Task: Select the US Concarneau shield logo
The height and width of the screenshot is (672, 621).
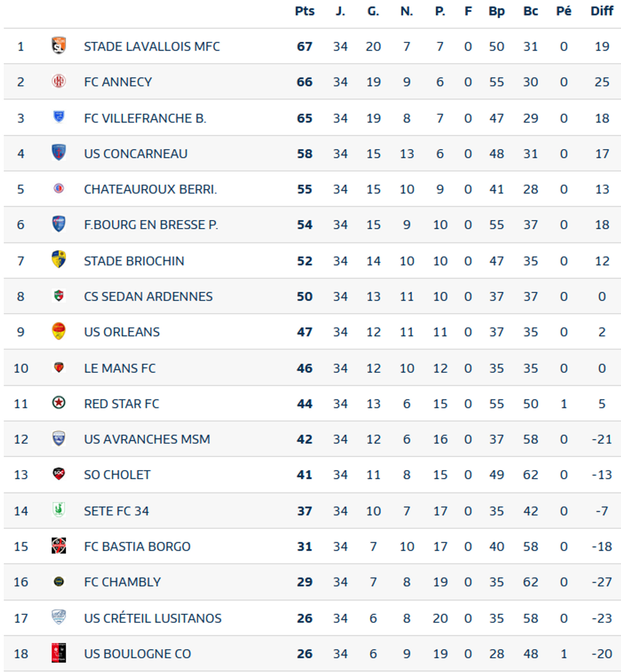Action: [x=59, y=152]
